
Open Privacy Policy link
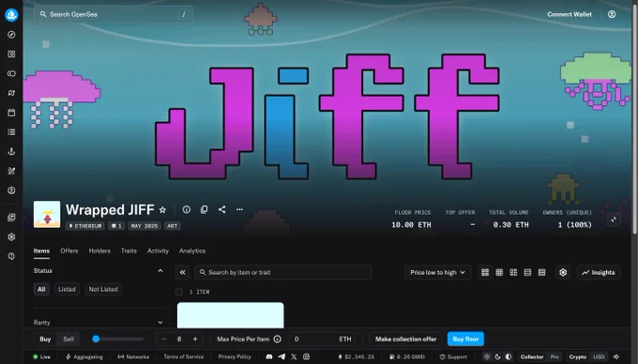(x=235, y=356)
